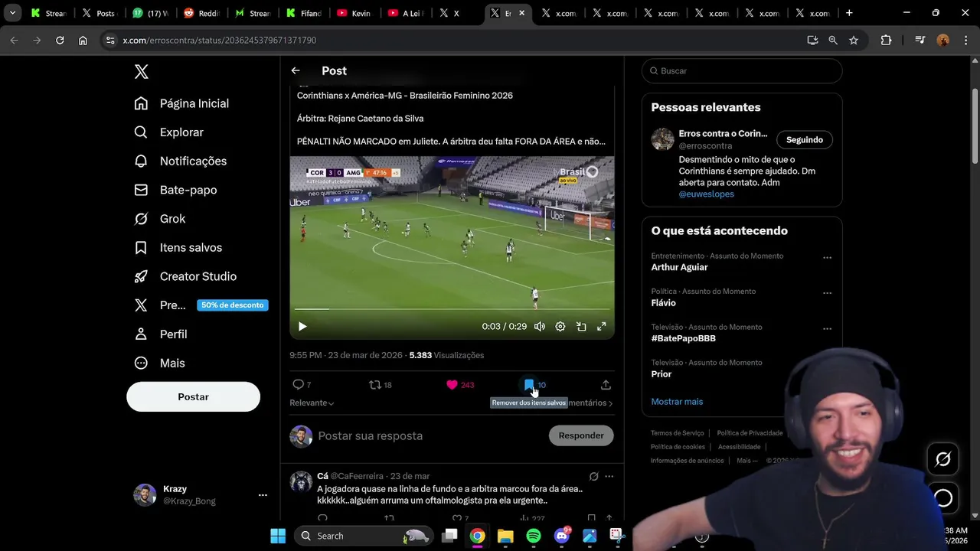Open video settings gear

[x=560, y=327]
